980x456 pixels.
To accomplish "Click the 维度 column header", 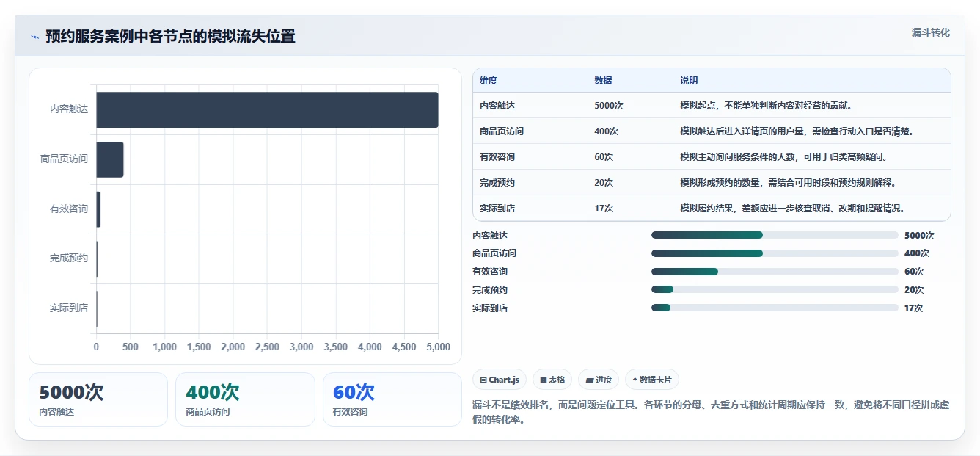I will (x=489, y=81).
